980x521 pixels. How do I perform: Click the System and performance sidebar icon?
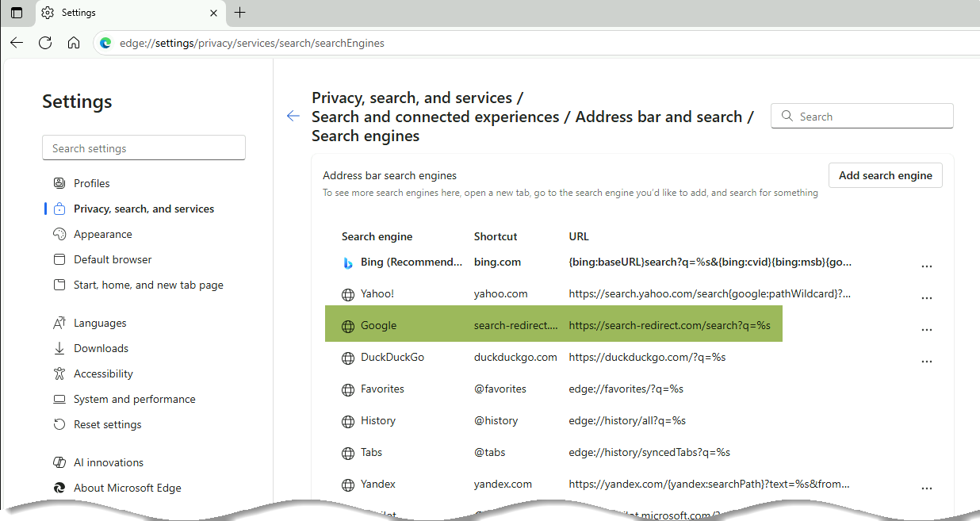pos(59,399)
